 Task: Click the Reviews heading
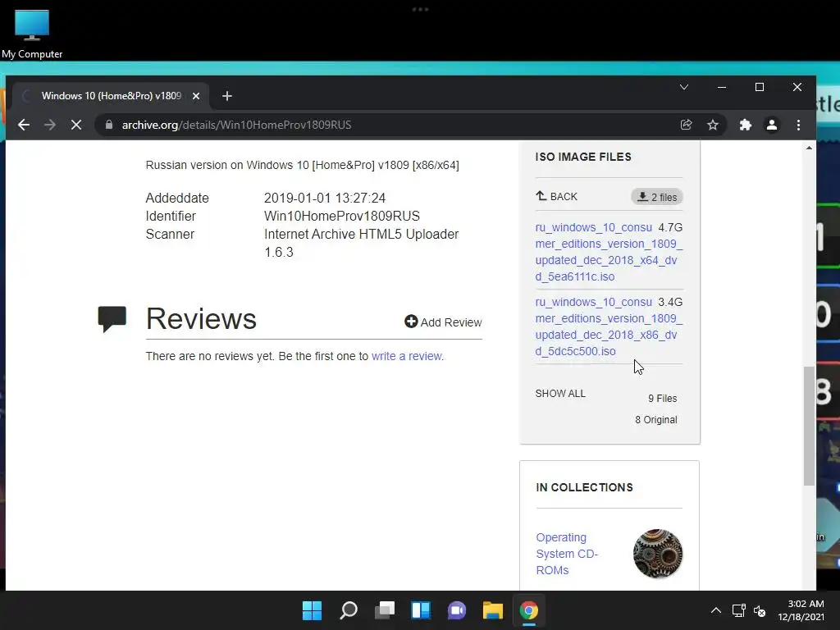click(201, 319)
